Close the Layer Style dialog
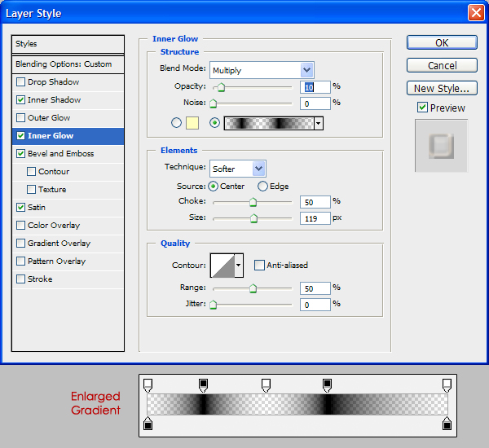Viewport: 489px width, 448px height. pyautogui.click(x=476, y=13)
